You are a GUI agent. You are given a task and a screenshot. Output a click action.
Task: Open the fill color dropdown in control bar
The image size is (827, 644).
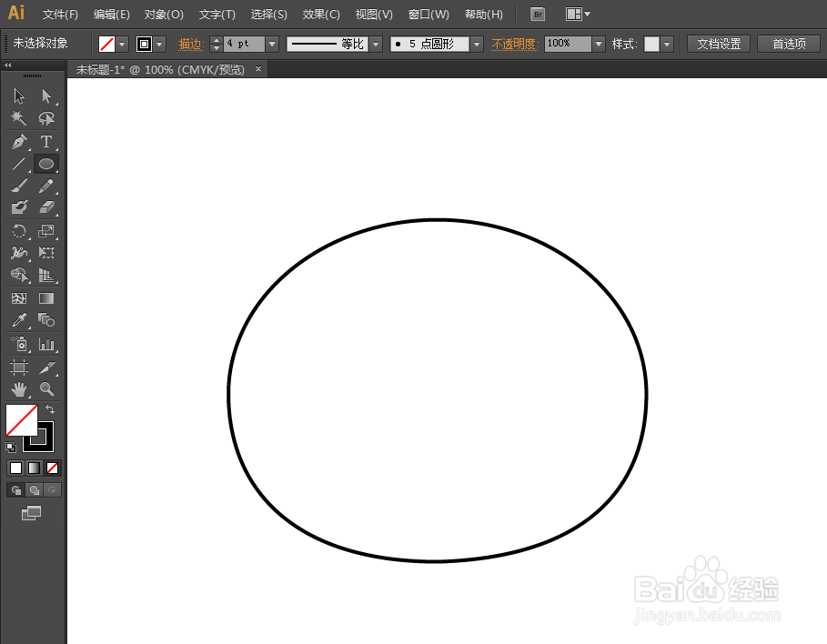coord(122,44)
